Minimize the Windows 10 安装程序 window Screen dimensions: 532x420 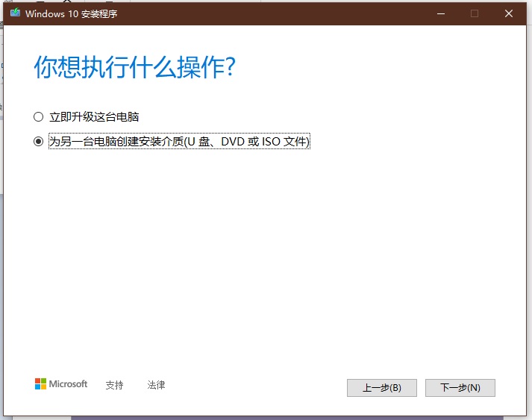[x=441, y=13]
